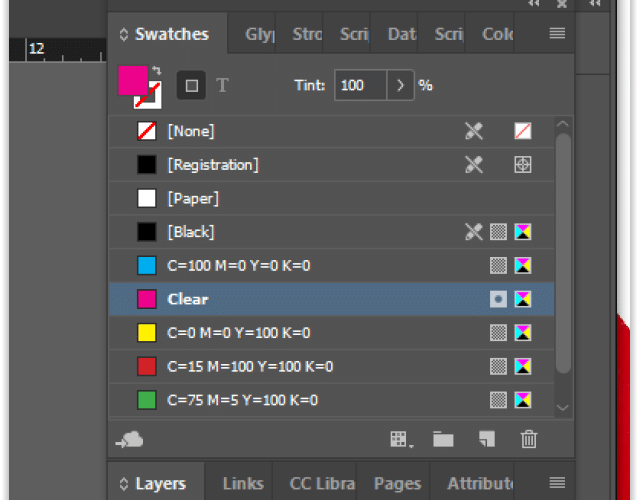The image size is (638, 500).
Task: Add swatch to CC Library cloud icon
Action: (130, 440)
